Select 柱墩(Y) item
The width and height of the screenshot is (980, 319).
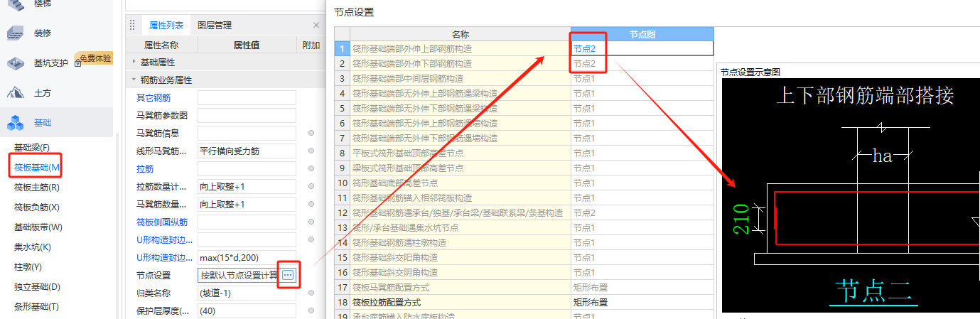pyautogui.click(x=28, y=267)
